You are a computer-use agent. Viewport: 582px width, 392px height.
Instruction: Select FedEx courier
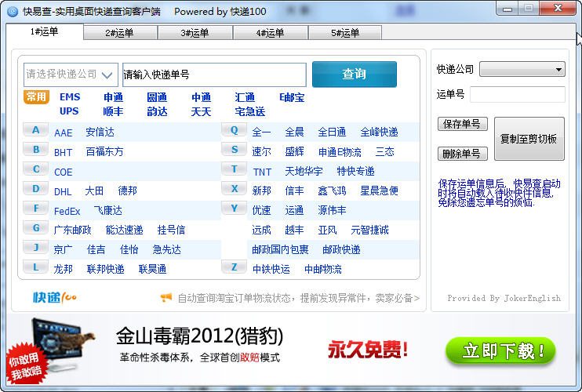tap(67, 212)
